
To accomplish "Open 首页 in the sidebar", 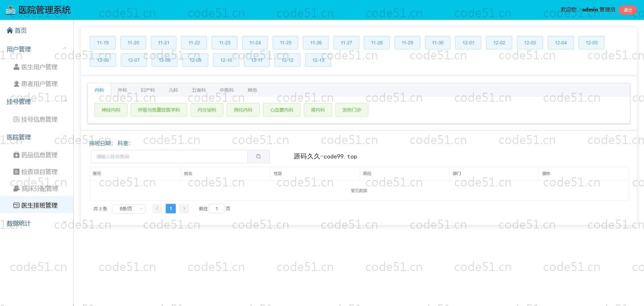I will (x=37, y=31).
